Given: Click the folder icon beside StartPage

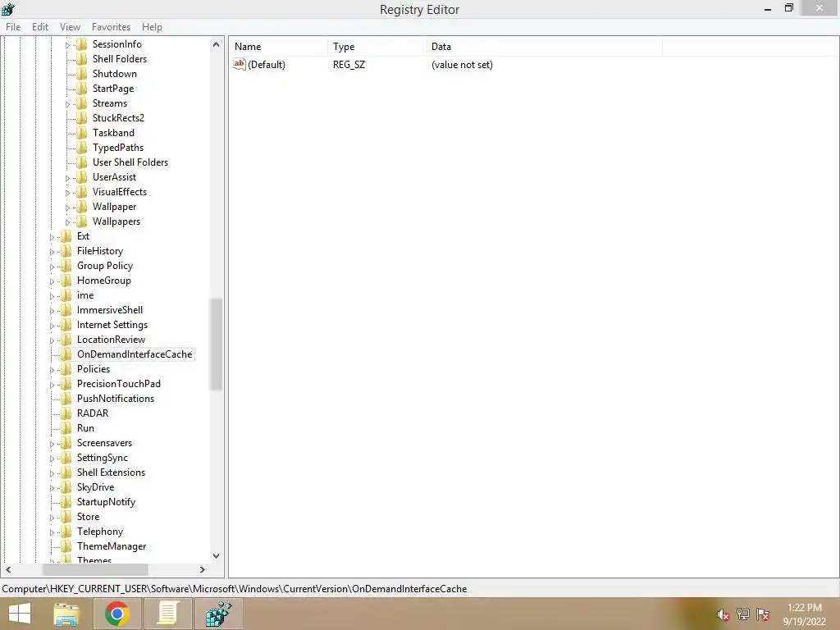Looking at the screenshot, I should click(81, 89).
